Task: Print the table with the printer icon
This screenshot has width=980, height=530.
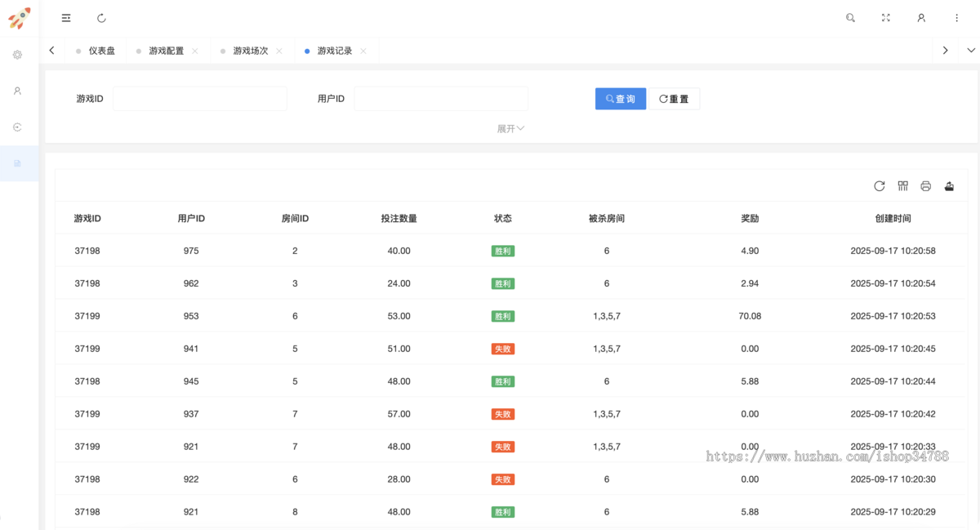Action: 925,186
